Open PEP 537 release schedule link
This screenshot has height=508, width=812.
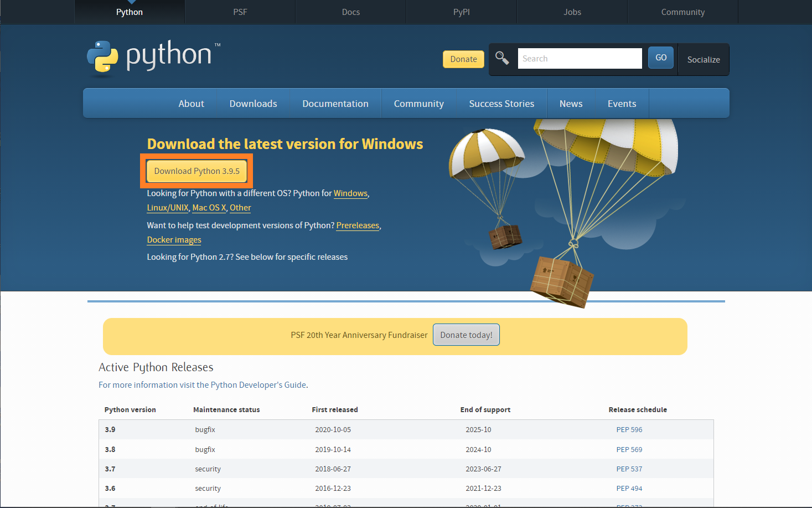(x=629, y=469)
